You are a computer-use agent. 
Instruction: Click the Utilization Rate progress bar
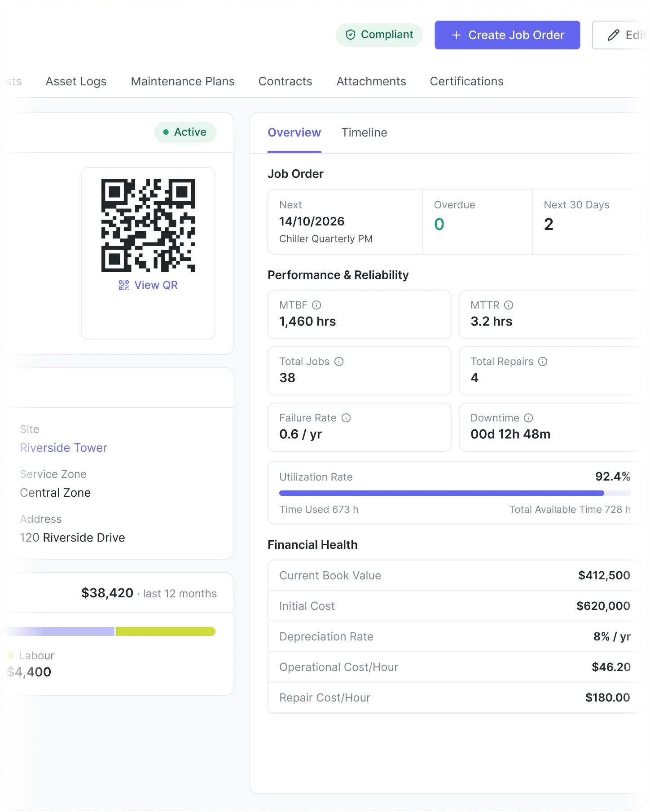tap(455, 493)
